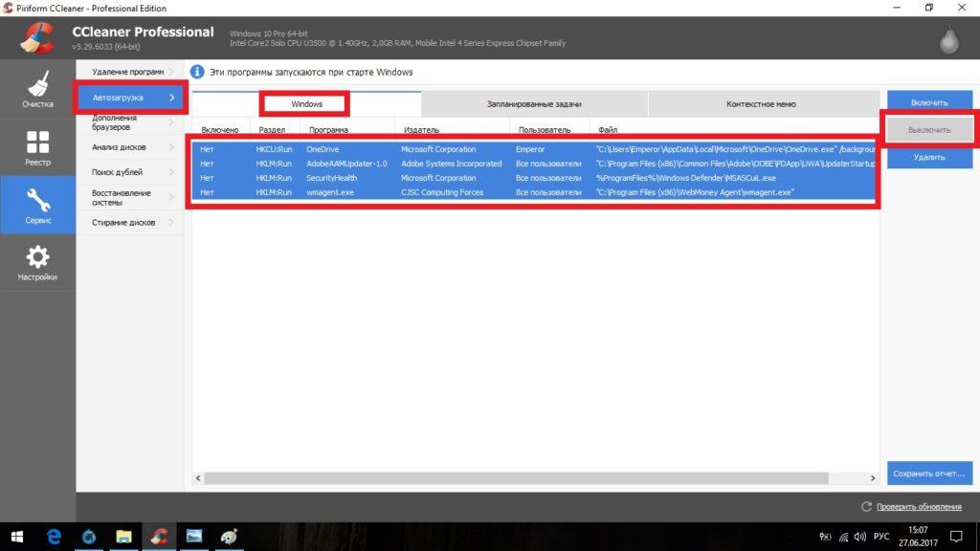This screenshot has width=980, height=551.
Task: Switch to Контекстное меню tab
Action: click(x=761, y=104)
